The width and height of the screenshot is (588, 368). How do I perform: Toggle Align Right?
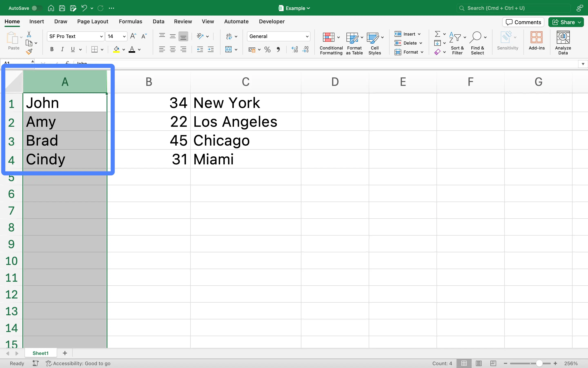click(x=183, y=49)
